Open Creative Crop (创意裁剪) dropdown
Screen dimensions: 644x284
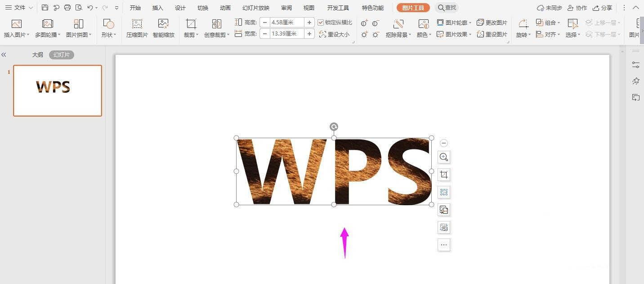pyautogui.click(x=217, y=35)
